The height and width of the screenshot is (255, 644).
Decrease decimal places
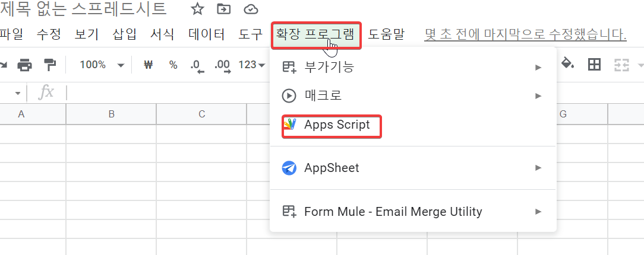[197, 66]
